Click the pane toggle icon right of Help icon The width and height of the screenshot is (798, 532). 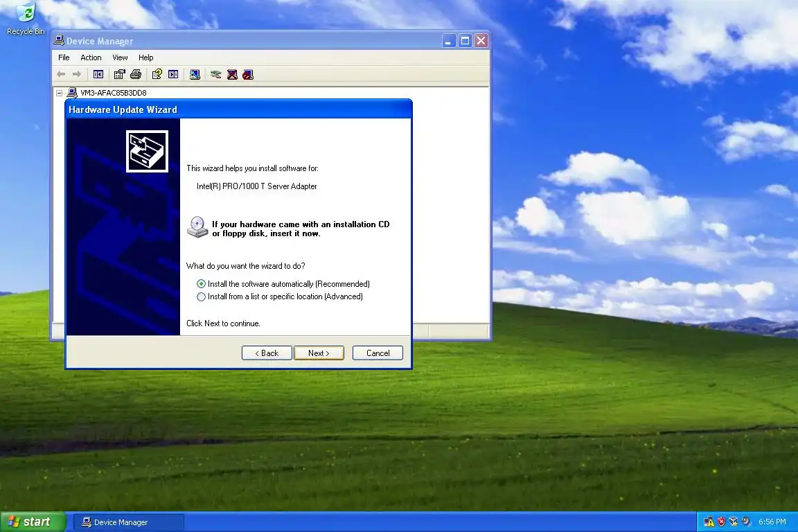point(173,74)
